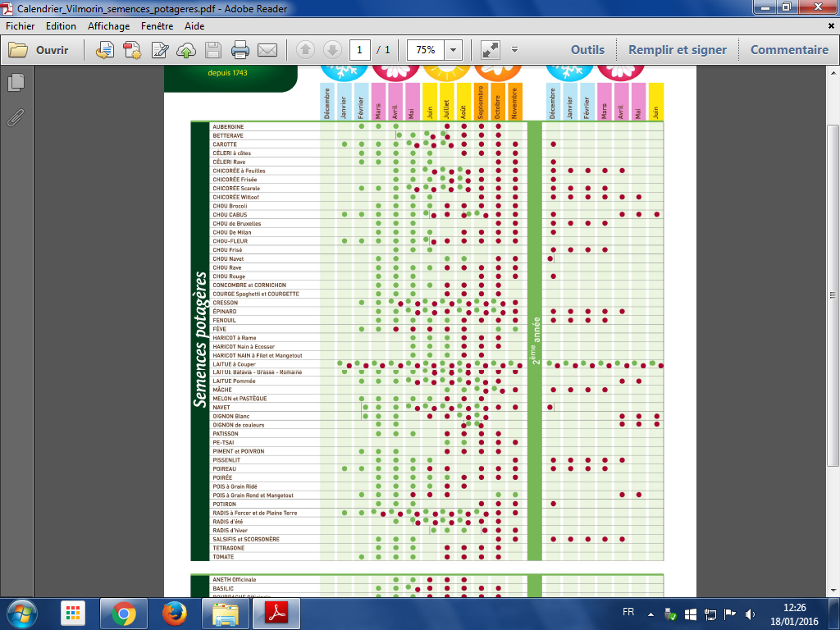Open the Affichage menu
This screenshot has width=840, height=630.
coord(108,26)
